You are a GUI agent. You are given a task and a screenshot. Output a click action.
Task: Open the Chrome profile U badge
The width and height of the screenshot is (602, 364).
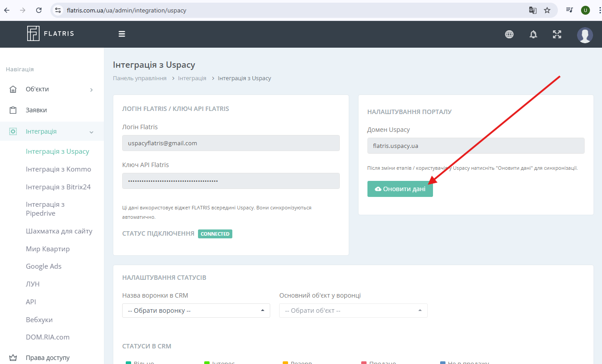click(x=586, y=10)
